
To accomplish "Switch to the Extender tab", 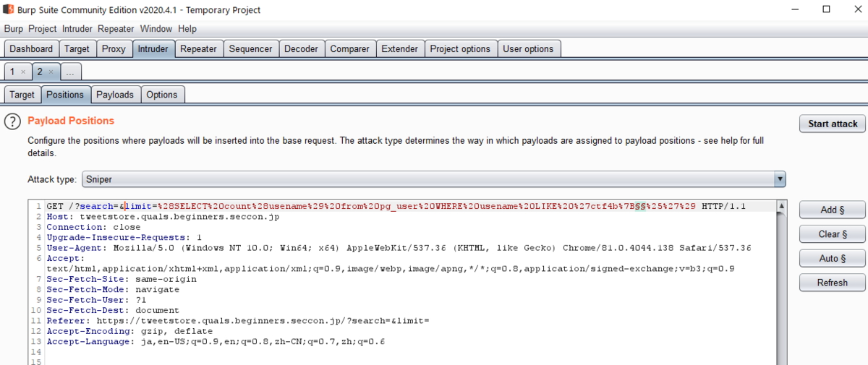I will tap(400, 49).
